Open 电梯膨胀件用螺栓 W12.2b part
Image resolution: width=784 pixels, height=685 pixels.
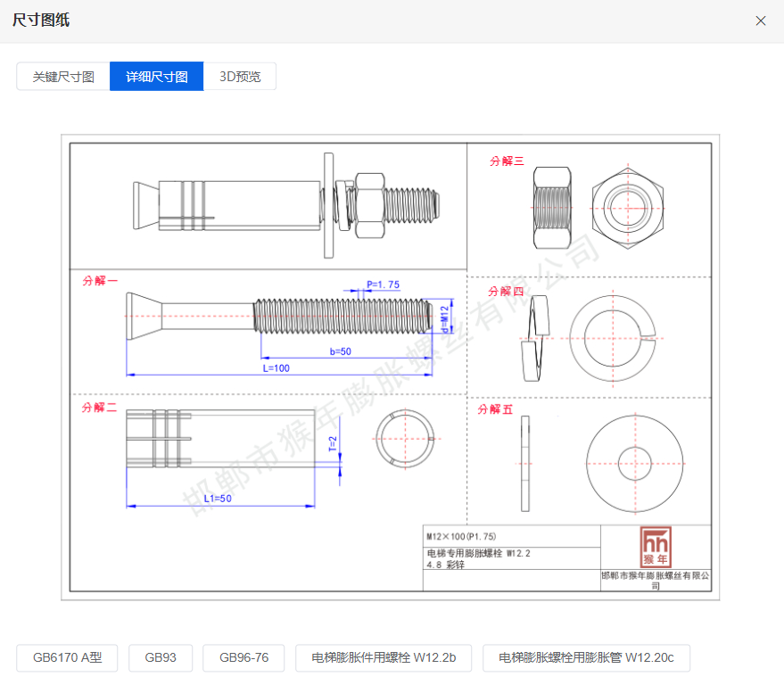384,658
